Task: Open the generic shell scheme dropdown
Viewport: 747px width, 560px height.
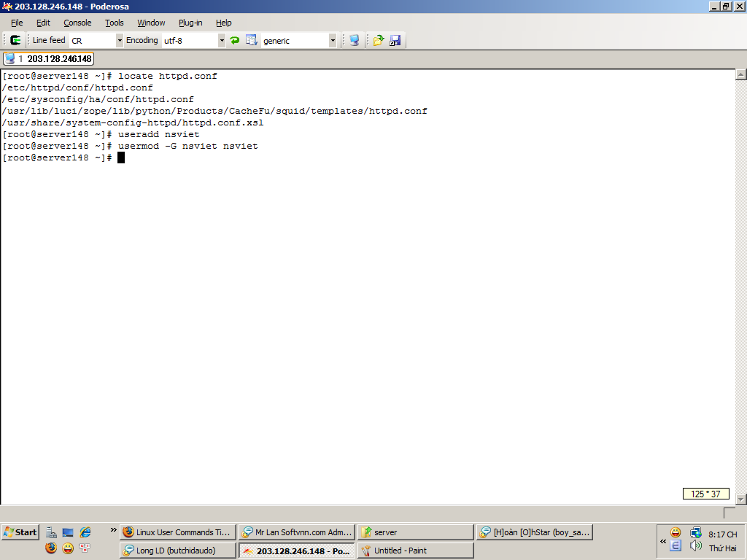Action: click(x=333, y=41)
